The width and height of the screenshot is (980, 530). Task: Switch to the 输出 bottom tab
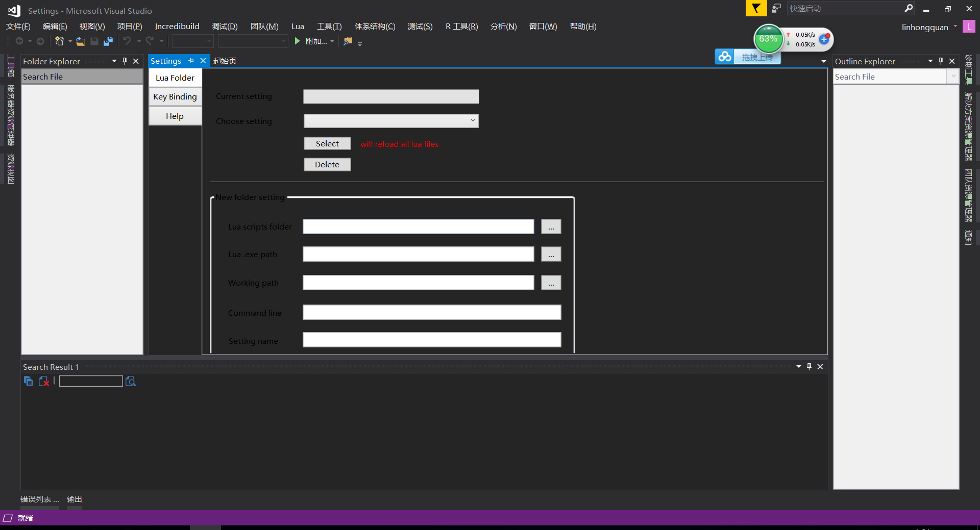pyautogui.click(x=75, y=499)
